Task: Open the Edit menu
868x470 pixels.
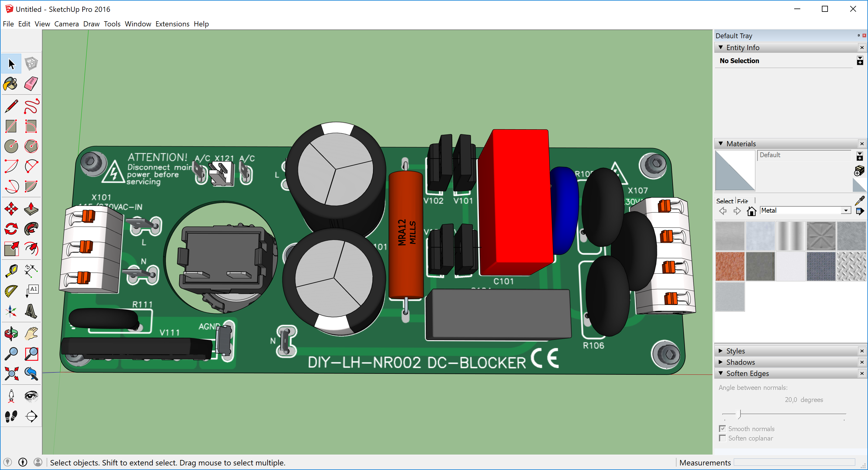Action: pyautogui.click(x=24, y=24)
